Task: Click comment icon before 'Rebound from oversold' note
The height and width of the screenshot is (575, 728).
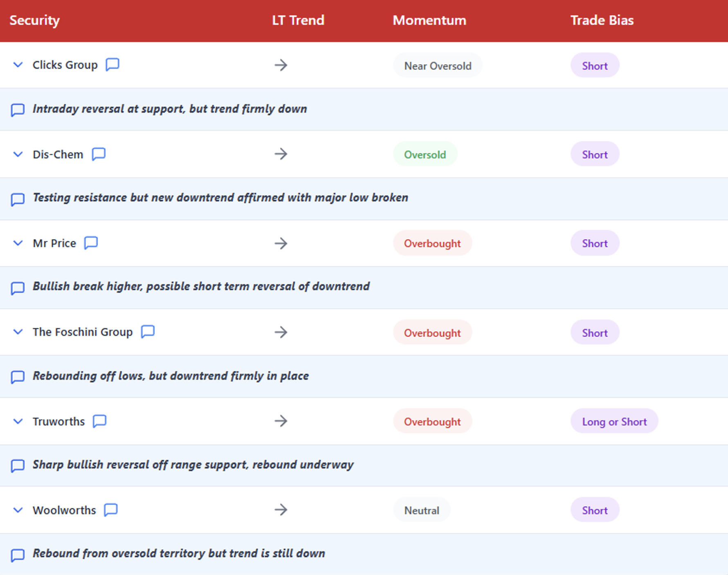Action: pyautogui.click(x=18, y=555)
